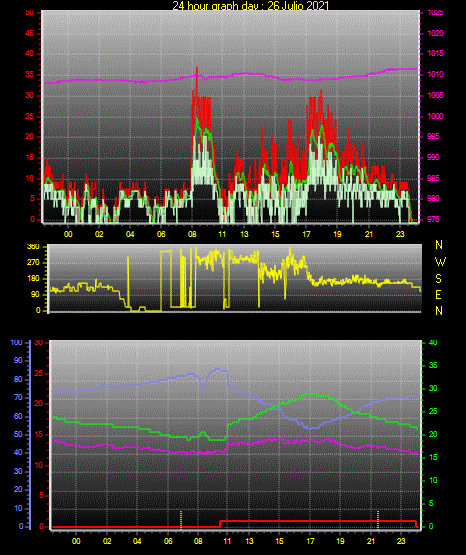Click the uppermost N compass letter
The width and height of the screenshot is (466, 555).
(439, 245)
